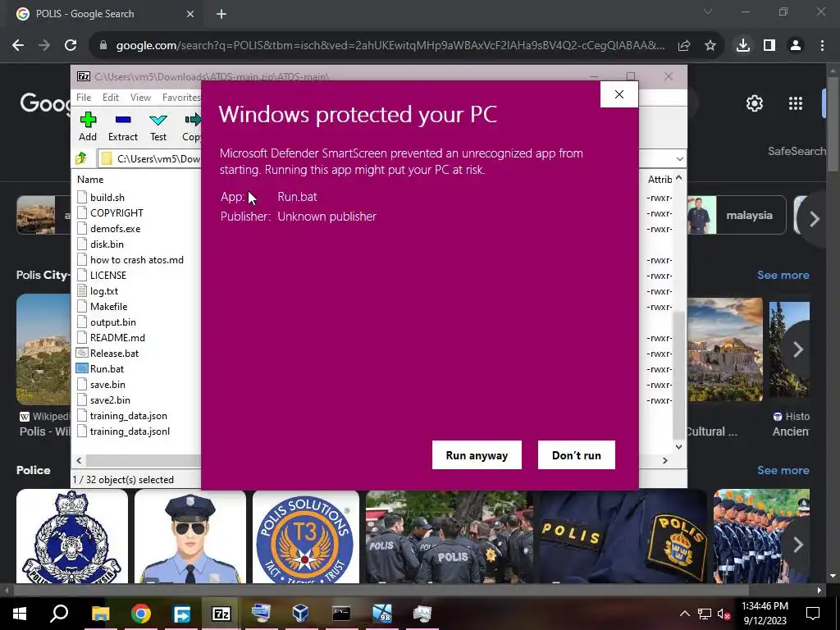Switch to 7-Zip on the taskbar

tap(221, 614)
